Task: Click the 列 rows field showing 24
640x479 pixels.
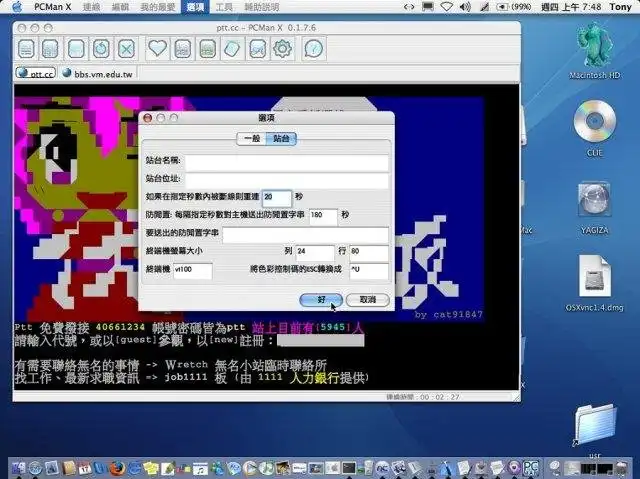Action: point(315,252)
